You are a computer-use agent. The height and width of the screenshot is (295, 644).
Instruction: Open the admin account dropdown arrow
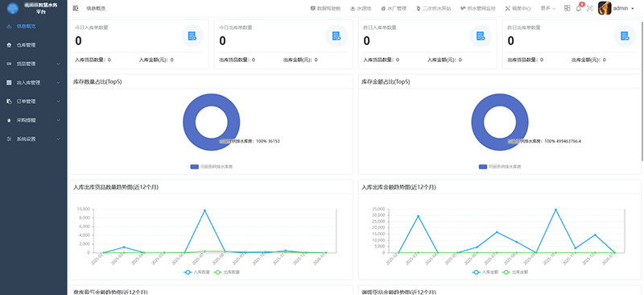[633, 9]
